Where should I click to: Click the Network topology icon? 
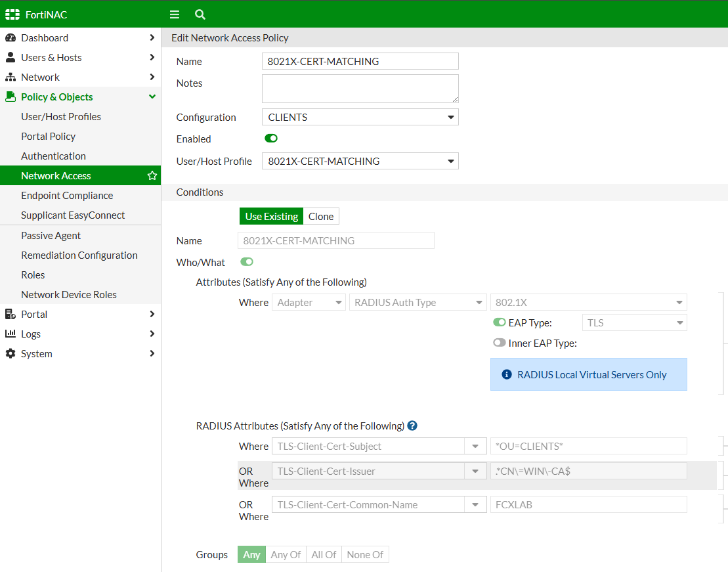(11, 77)
